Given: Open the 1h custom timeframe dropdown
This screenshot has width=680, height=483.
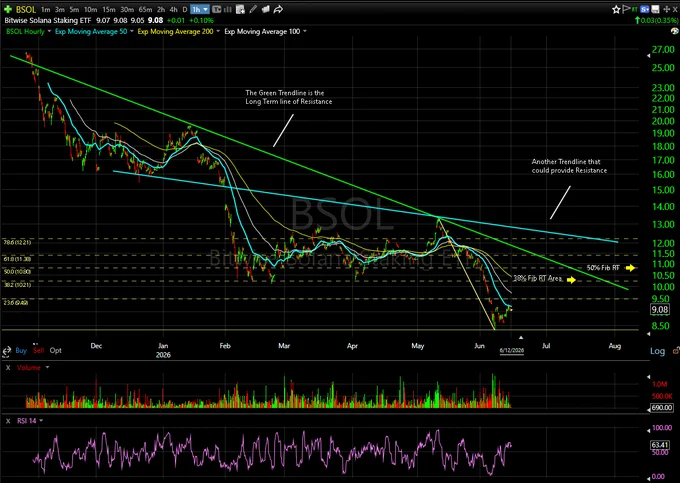Looking at the screenshot, I should coord(199,9).
